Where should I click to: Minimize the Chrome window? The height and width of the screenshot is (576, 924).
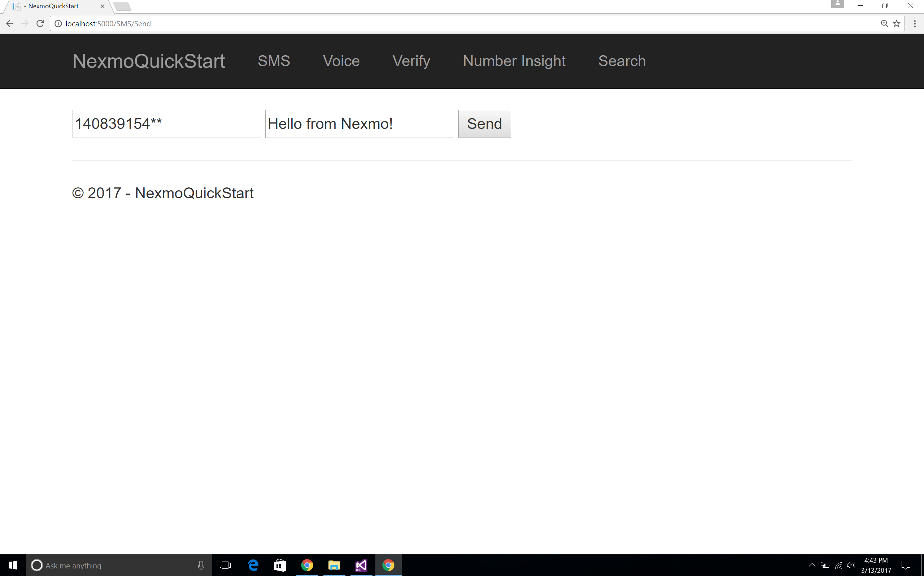coord(860,6)
